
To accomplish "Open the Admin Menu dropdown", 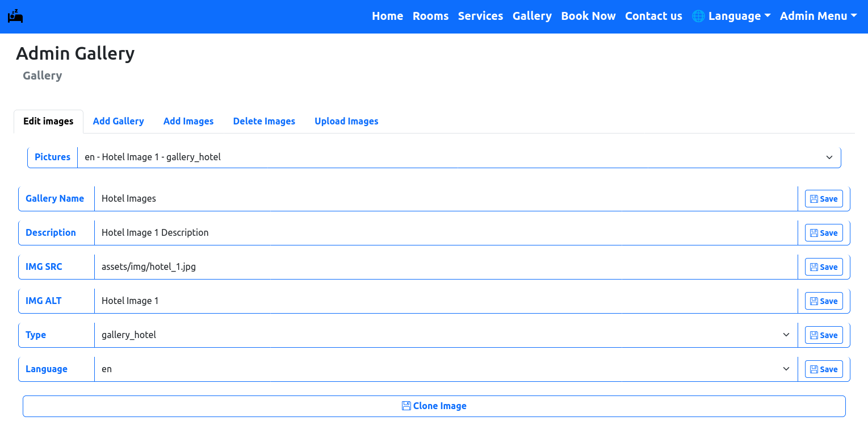I will click(818, 16).
